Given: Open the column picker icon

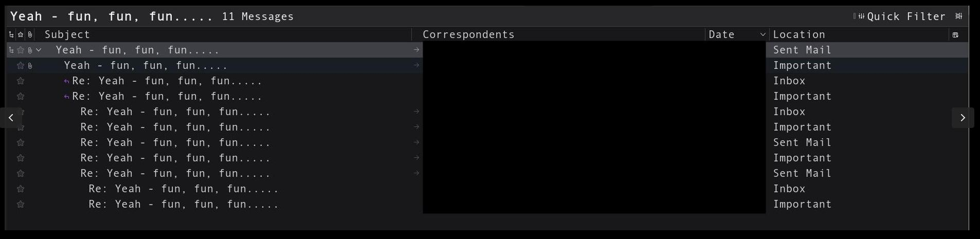Looking at the screenshot, I should click(955, 34).
